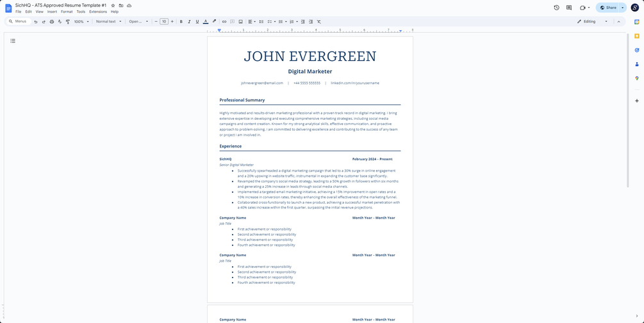Viewport: 644px width, 323px height.
Task: Click the font size field showing 10
Action: point(164,21)
